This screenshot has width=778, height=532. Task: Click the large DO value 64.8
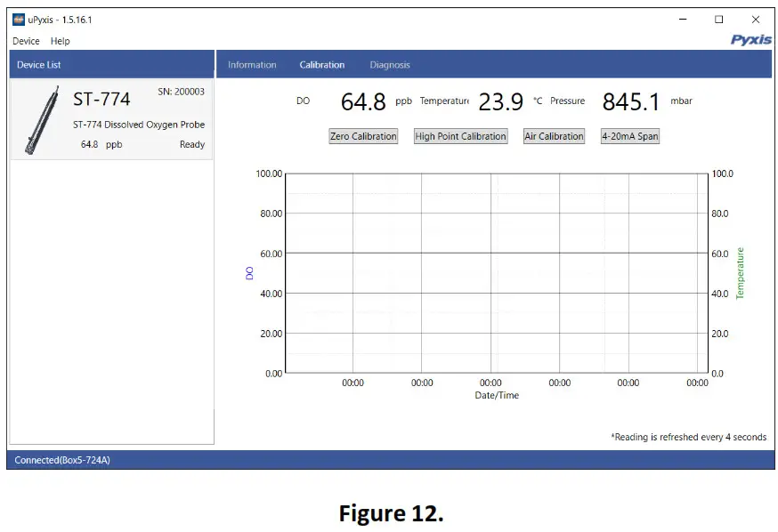(363, 102)
